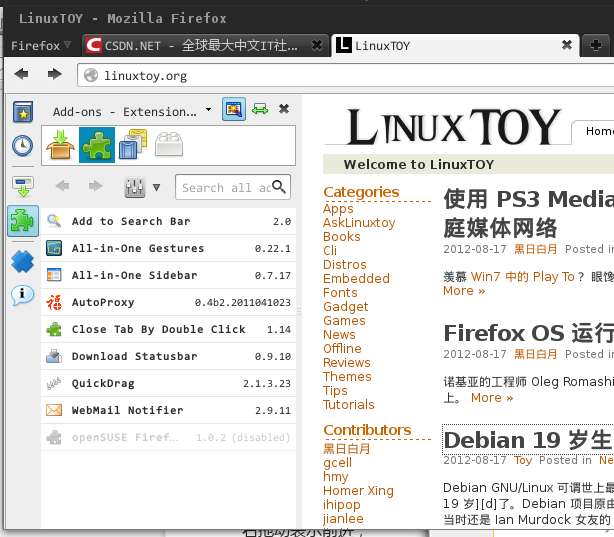The width and height of the screenshot is (614, 537).
Task: Close the CSDN.NET tab
Action: pos(317,45)
